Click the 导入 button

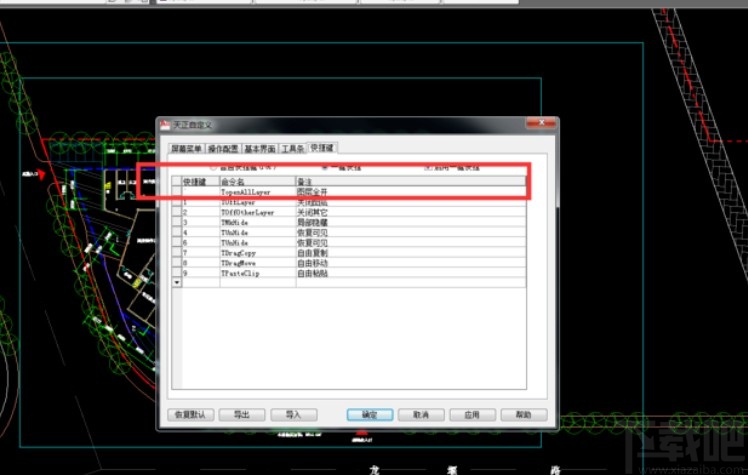(293, 414)
